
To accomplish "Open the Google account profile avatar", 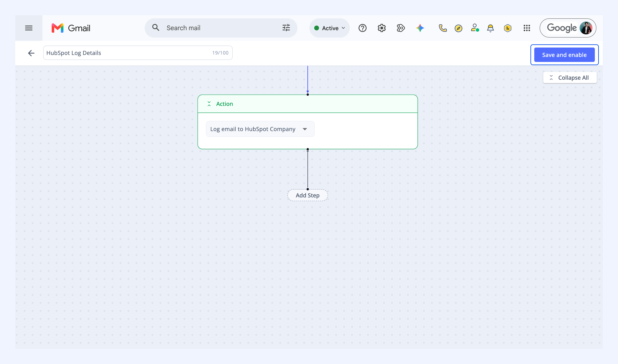I will (586, 28).
